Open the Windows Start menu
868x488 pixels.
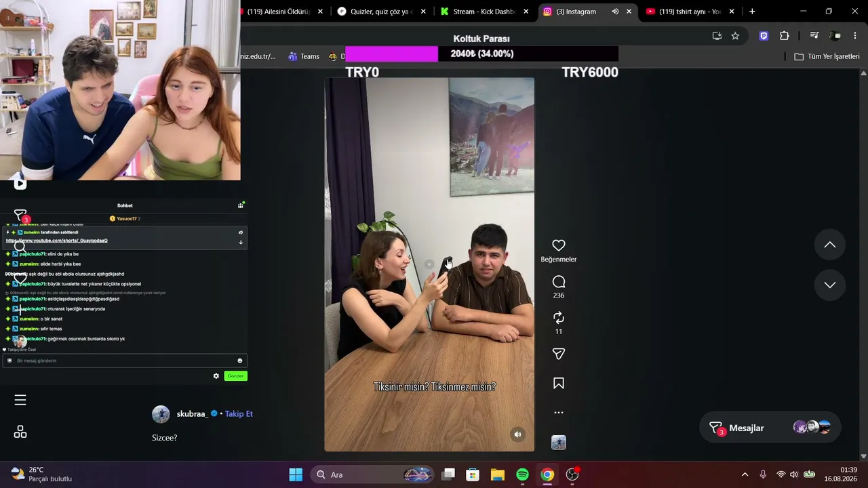click(x=296, y=474)
